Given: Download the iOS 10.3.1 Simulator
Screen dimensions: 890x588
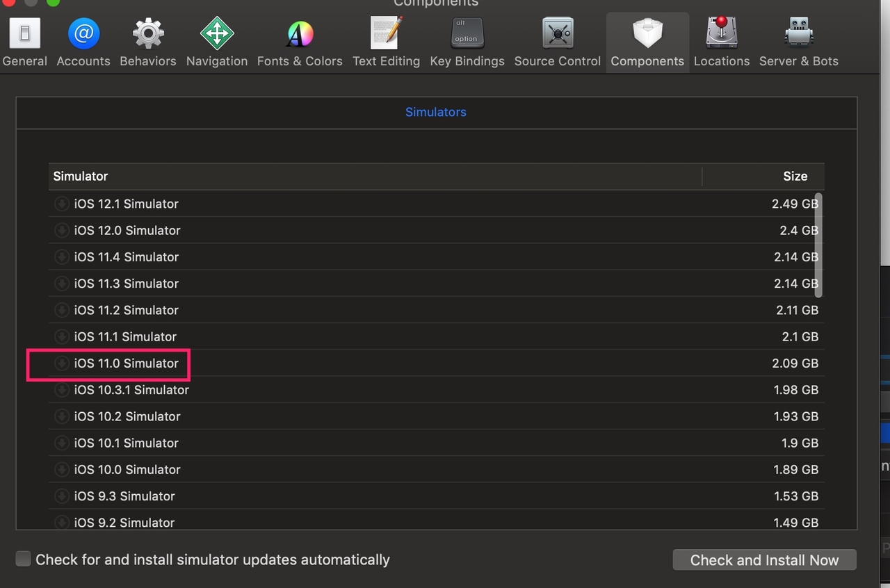Looking at the screenshot, I should (x=62, y=390).
